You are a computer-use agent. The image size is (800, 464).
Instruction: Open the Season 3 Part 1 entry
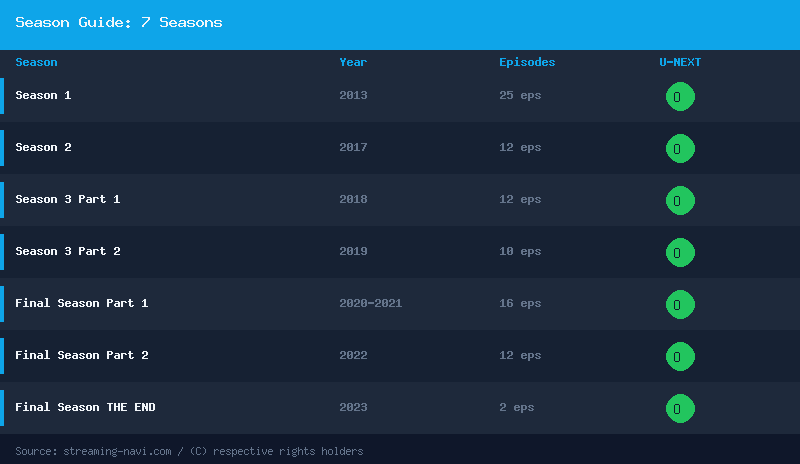click(x=68, y=200)
